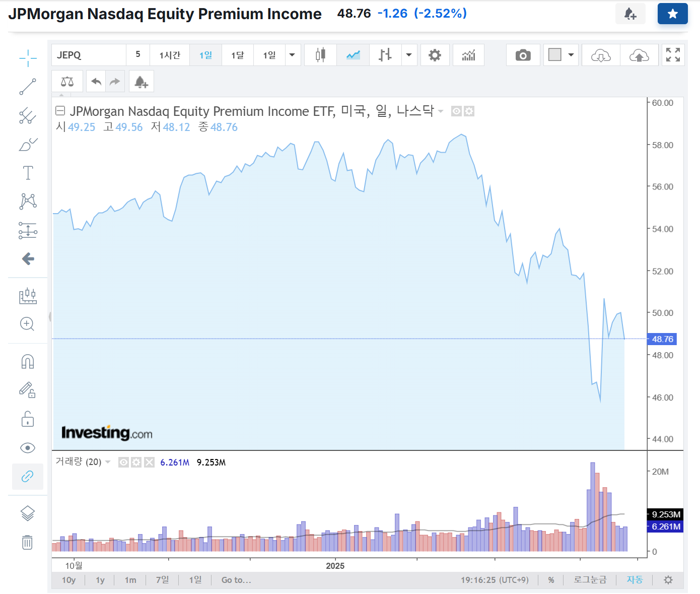Toggle fullscreen chart mode
700x594 pixels.
coord(673,54)
